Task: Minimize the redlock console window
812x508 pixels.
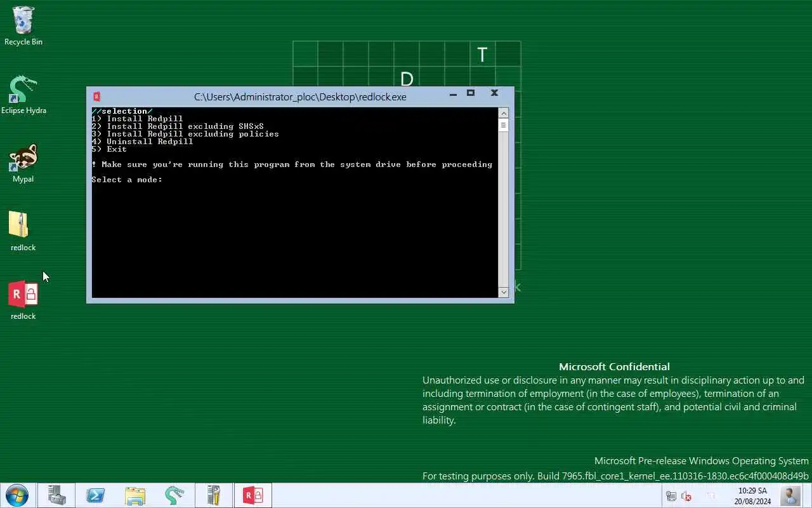Action: point(453,94)
